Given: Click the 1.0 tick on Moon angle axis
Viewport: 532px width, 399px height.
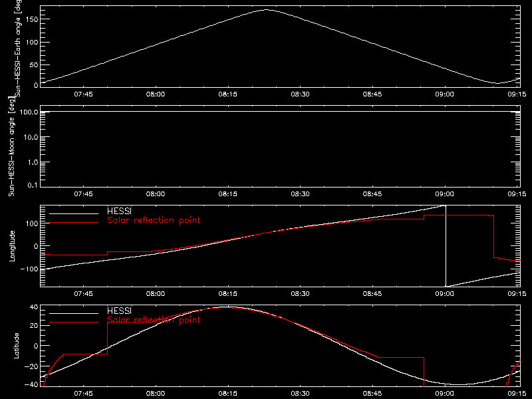Looking at the screenshot, I should pyautogui.click(x=33, y=162).
